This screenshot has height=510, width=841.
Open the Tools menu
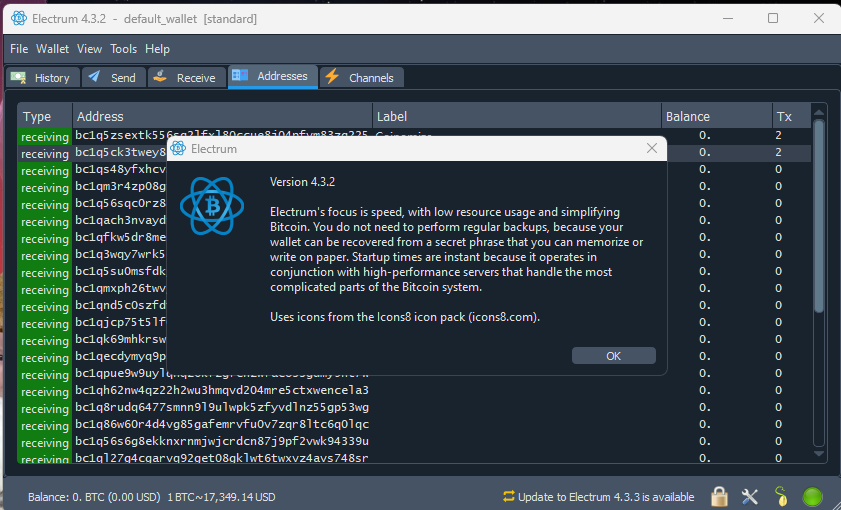tap(123, 49)
